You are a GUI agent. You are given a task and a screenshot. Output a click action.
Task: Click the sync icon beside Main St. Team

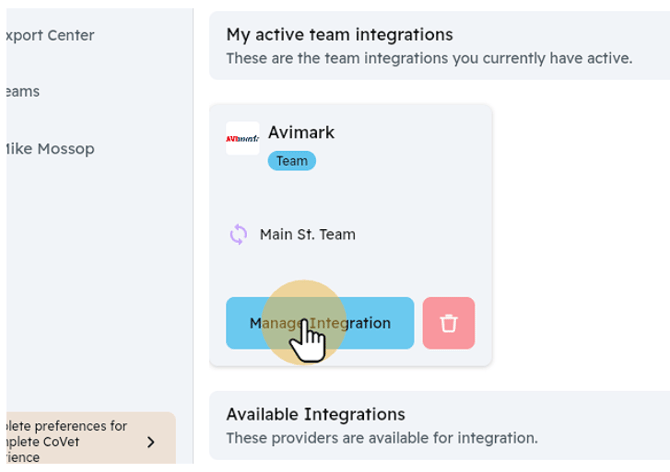(238, 235)
